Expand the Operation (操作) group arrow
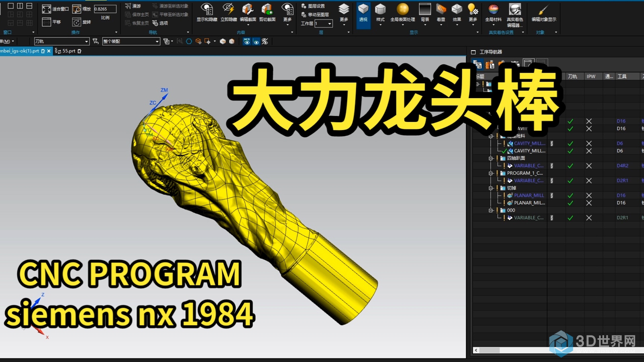The height and width of the screenshot is (362, 644). 116,32
